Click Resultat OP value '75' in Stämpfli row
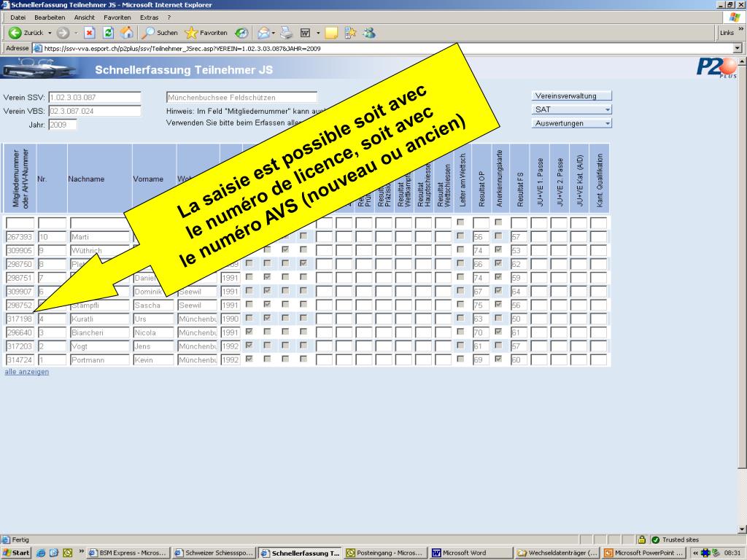Image resolution: width=747 pixels, height=560 pixels. 481,306
